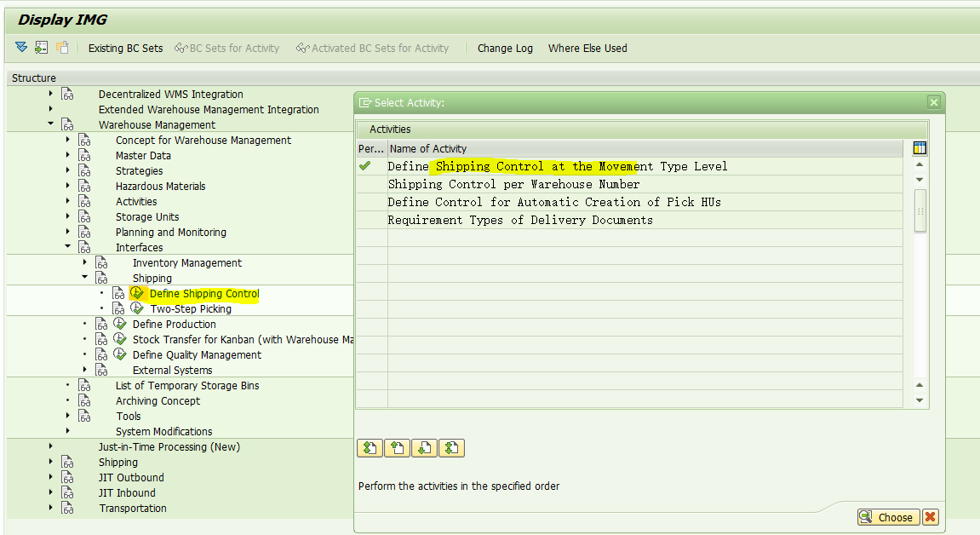Select the Define Shipping Control activity icon
The height and width of the screenshot is (535, 980).
point(137,293)
